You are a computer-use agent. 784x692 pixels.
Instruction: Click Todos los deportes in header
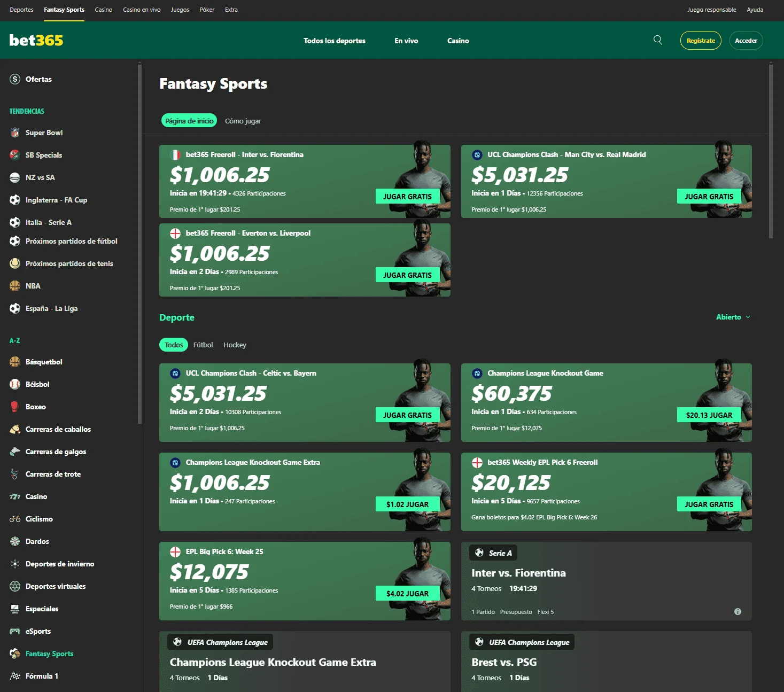pos(335,41)
